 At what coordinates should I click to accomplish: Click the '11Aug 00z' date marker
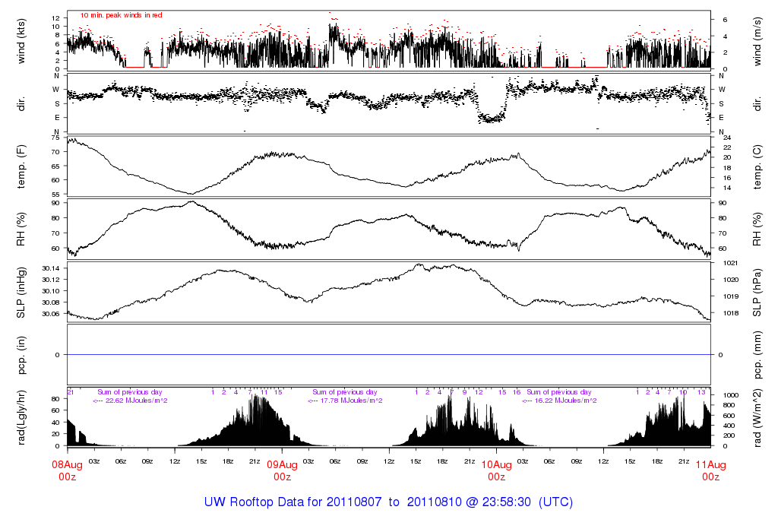point(710,470)
